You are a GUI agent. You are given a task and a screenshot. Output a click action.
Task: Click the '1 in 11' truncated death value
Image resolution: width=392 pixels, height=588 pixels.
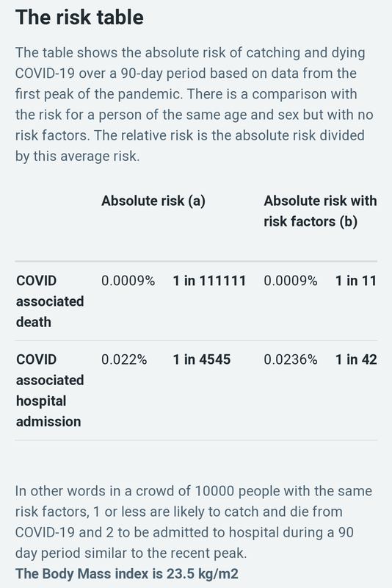[x=356, y=281]
